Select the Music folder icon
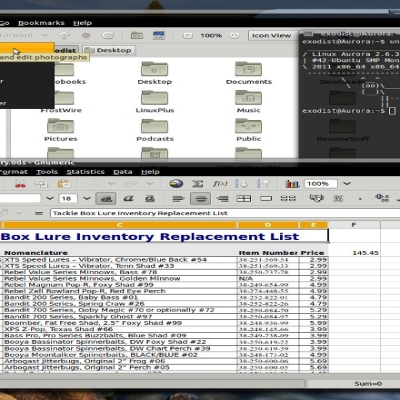 pyautogui.click(x=249, y=101)
